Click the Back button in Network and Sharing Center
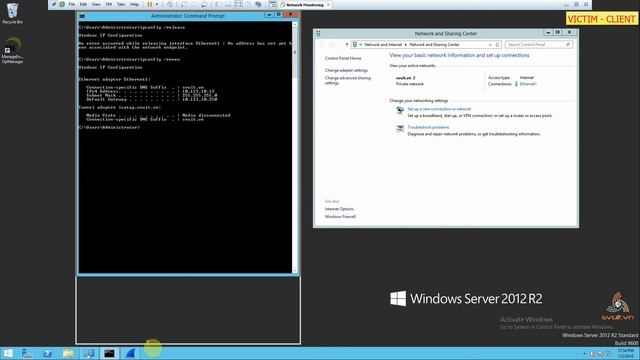This screenshot has width=640, height=360. tap(322, 44)
